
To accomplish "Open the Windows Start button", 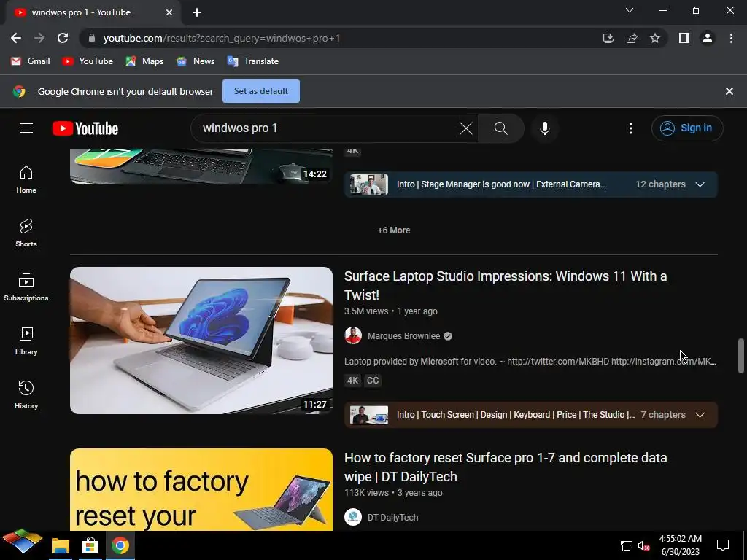I will [22, 542].
